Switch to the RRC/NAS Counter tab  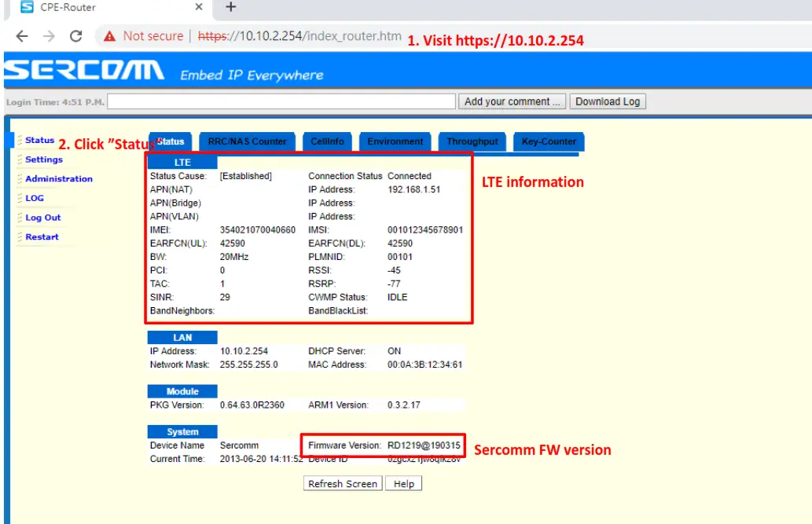click(247, 141)
